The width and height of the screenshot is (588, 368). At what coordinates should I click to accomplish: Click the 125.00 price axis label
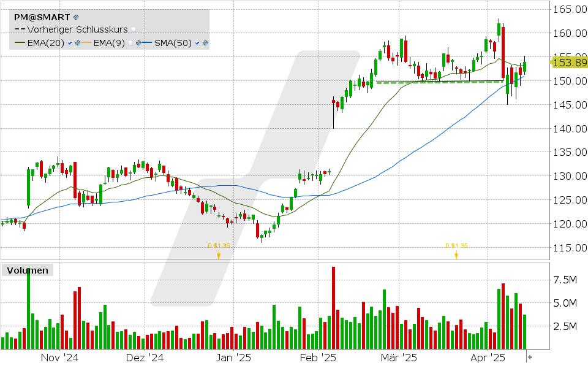(570, 200)
